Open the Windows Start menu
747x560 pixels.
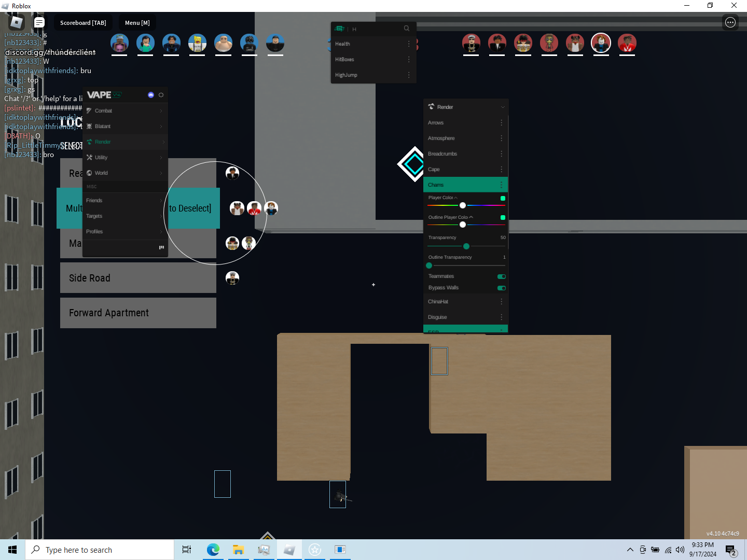coord(12,550)
